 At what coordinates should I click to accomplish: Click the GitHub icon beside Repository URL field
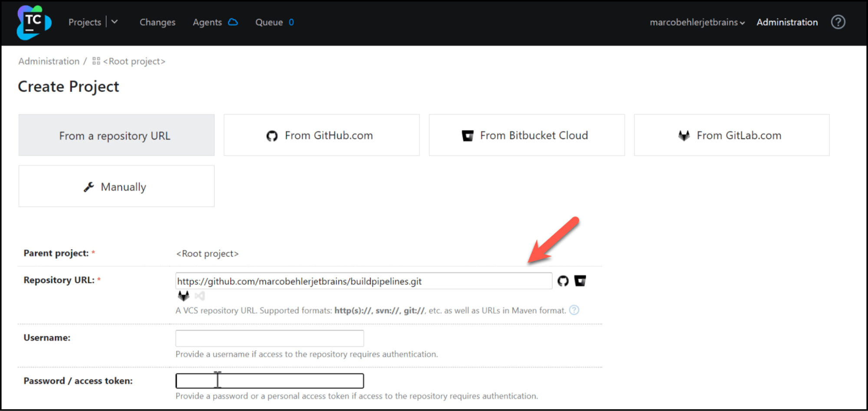[x=563, y=281]
